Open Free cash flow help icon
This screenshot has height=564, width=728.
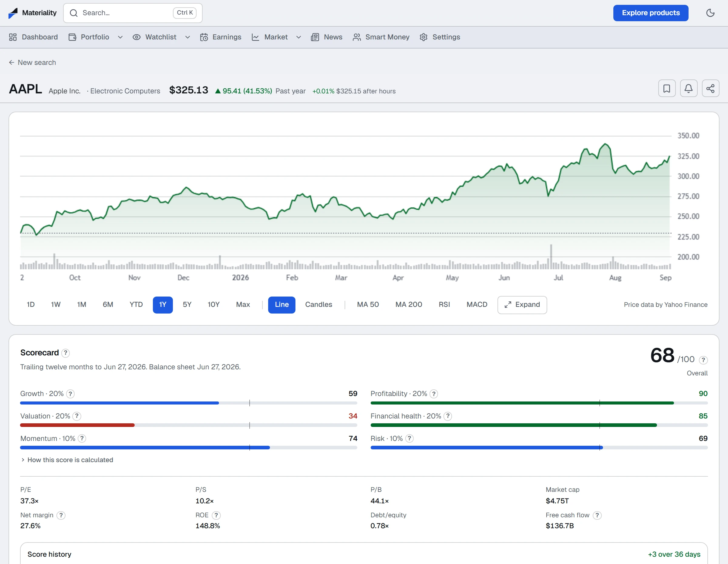[x=597, y=515]
